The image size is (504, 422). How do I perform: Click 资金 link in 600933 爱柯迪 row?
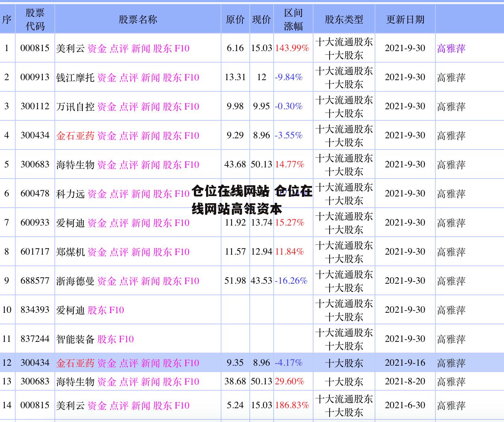click(97, 223)
